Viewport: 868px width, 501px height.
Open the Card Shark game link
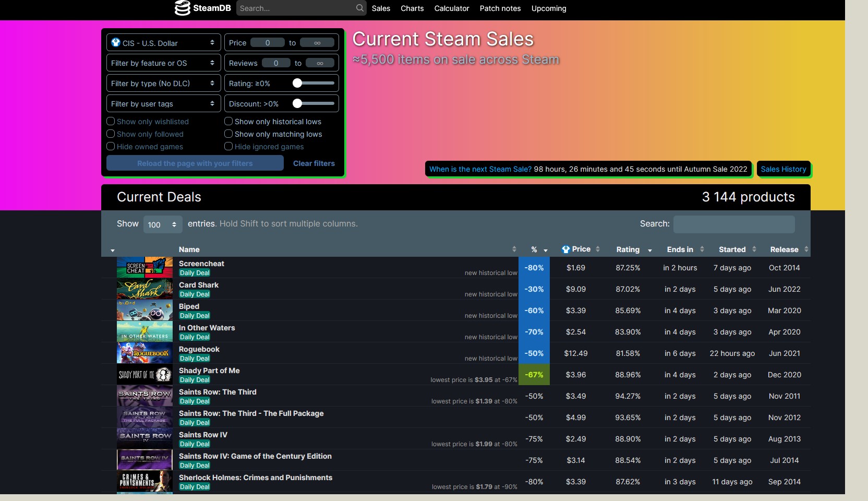click(x=199, y=285)
